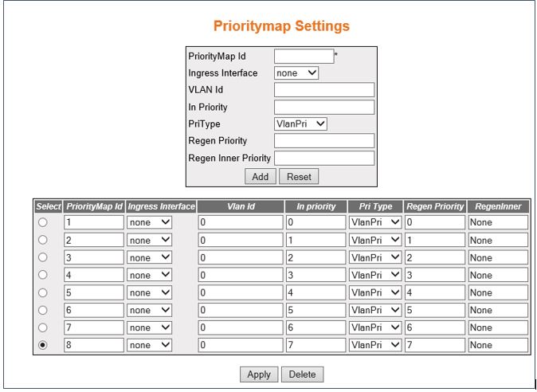Open the Ingress Interface dropdown in the form
537x392 pixels.
(296, 73)
